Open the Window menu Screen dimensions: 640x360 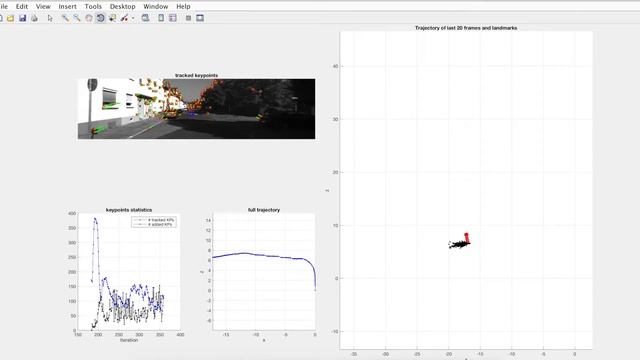point(156,7)
